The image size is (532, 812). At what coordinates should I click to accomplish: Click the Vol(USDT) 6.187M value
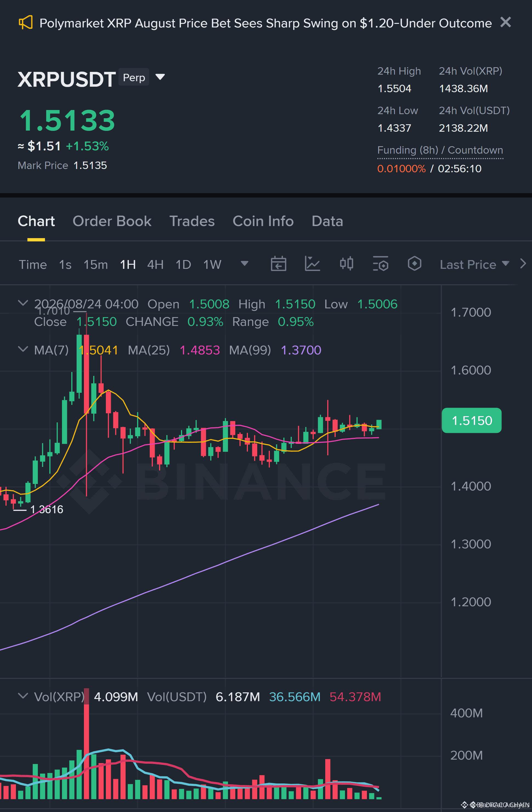[x=238, y=697]
